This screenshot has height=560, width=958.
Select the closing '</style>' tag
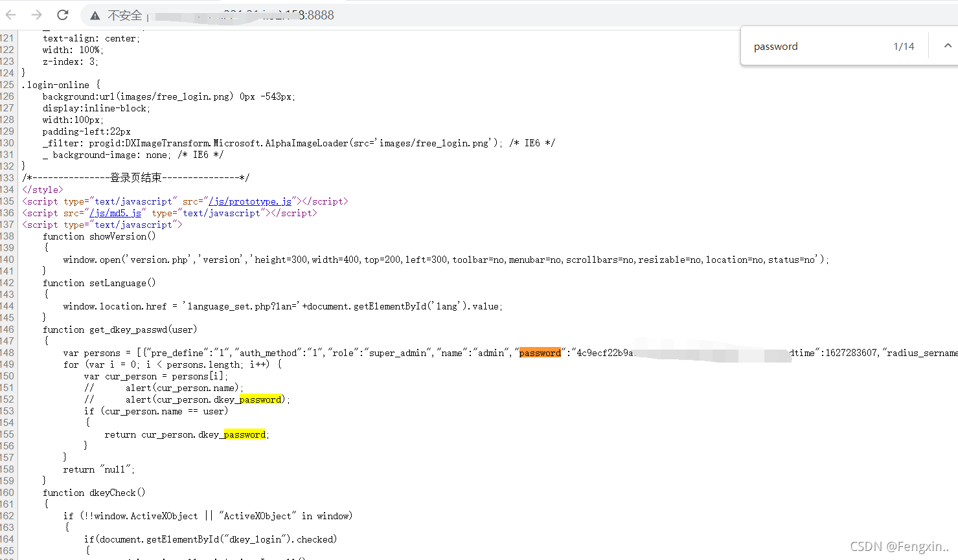tap(43, 190)
